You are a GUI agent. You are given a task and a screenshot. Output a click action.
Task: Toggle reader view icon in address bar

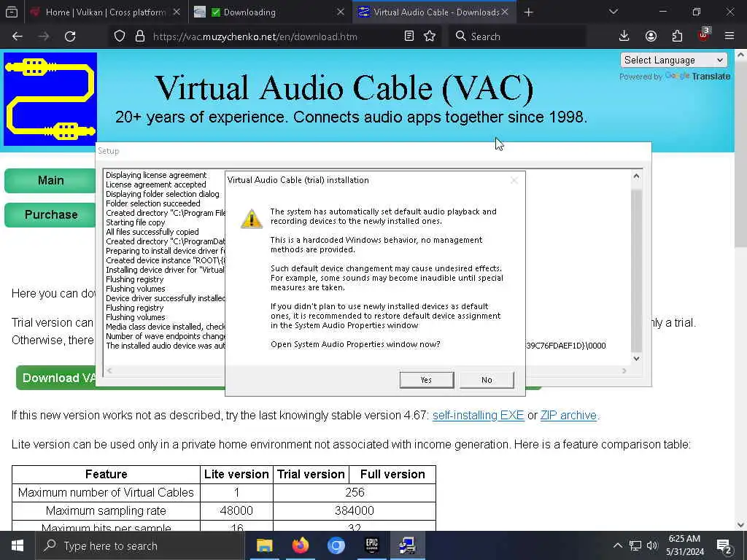409,36
